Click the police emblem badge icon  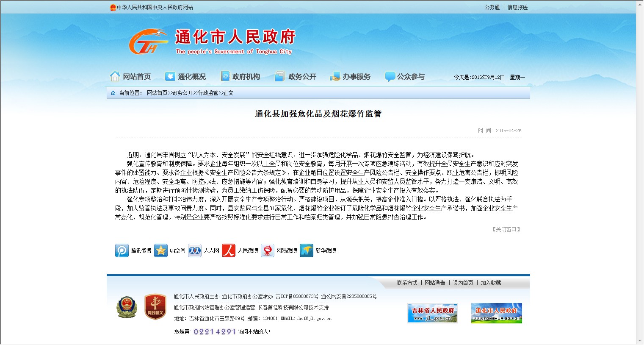pos(127,307)
